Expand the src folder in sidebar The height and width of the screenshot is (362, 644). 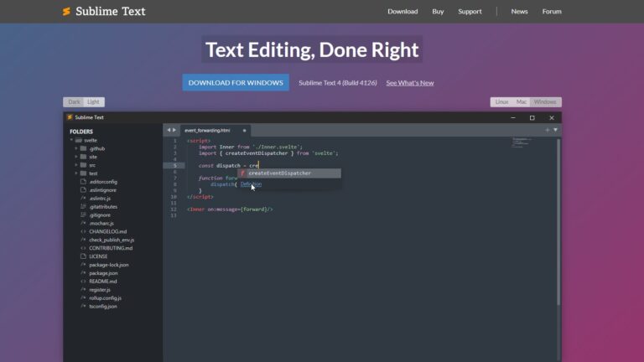(x=76, y=165)
